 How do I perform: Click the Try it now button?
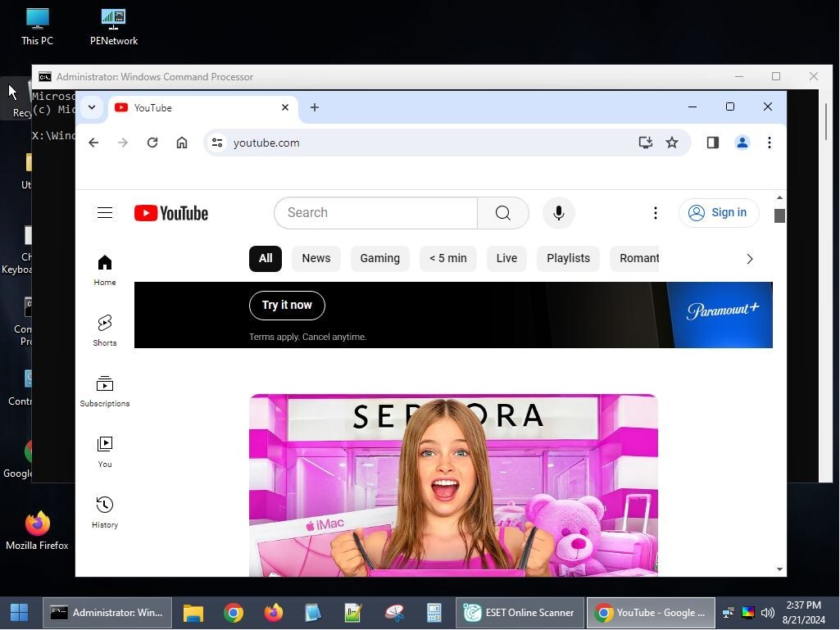pyautogui.click(x=287, y=305)
